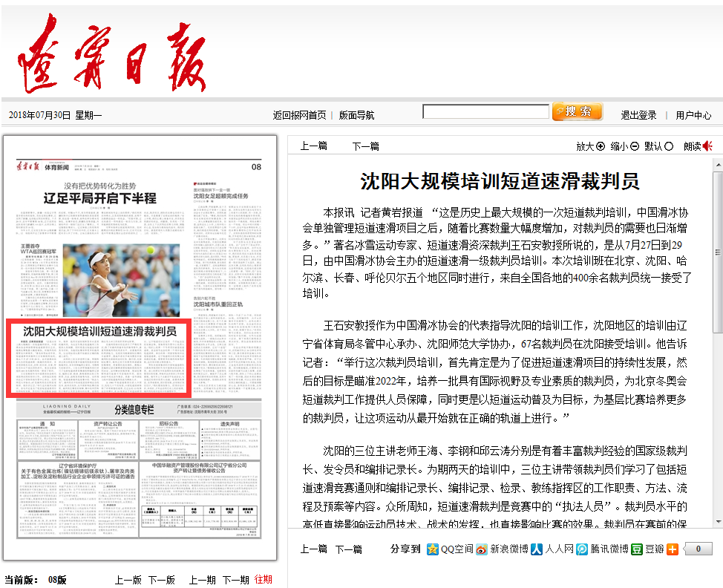
Task: Share article to 人人网
Action: pyautogui.click(x=536, y=549)
